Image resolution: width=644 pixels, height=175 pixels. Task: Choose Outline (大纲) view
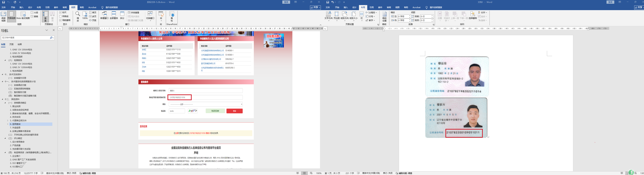(x=34, y=12)
